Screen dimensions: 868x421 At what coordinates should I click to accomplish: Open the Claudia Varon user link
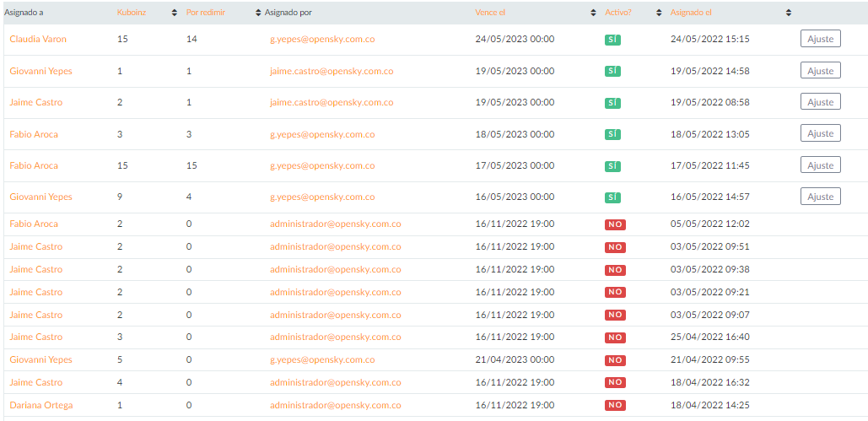(36, 40)
